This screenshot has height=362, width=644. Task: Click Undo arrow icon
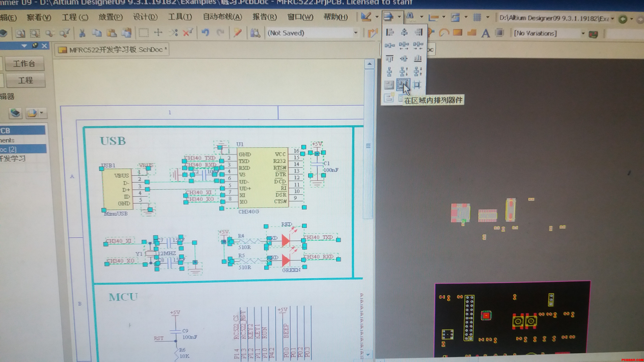pos(205,33)
